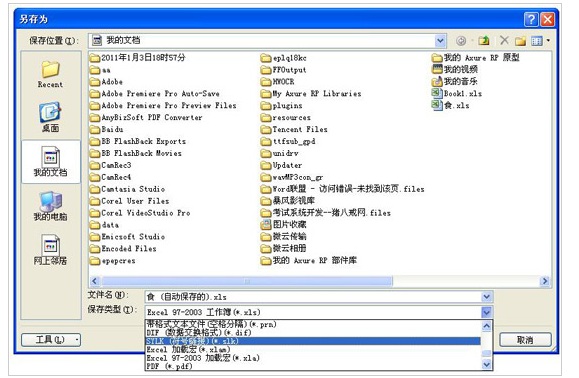Open the 我的视频 folder
Image resolution: width=579 pixels, height=378 pixels.
tap(455, 69)
